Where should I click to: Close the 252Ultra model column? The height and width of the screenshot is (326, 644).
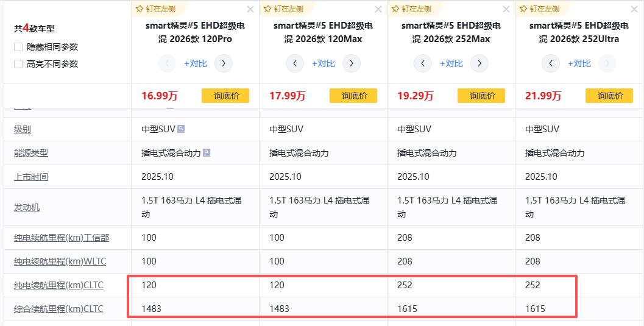pyautogui.click(x=634, y=9)
